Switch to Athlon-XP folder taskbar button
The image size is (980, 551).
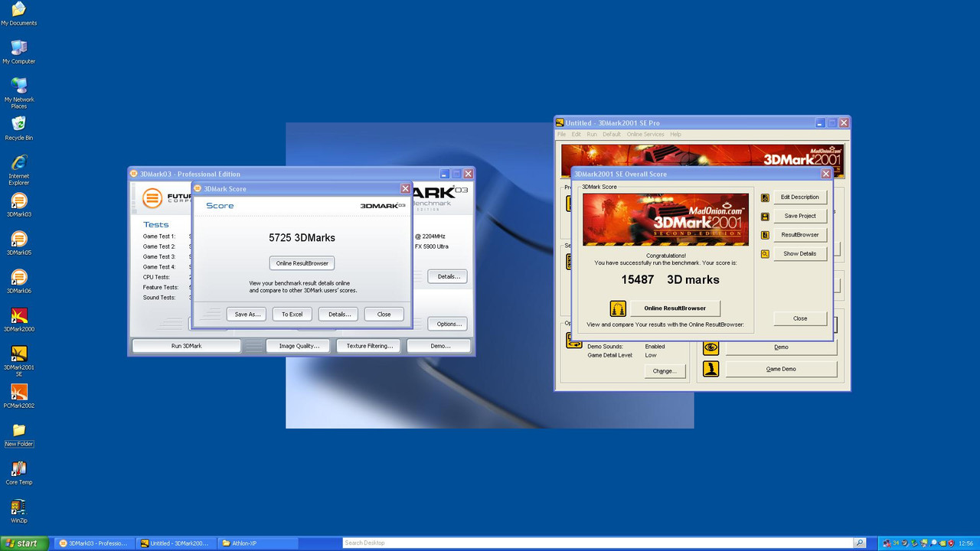click(x=257, y=543)
